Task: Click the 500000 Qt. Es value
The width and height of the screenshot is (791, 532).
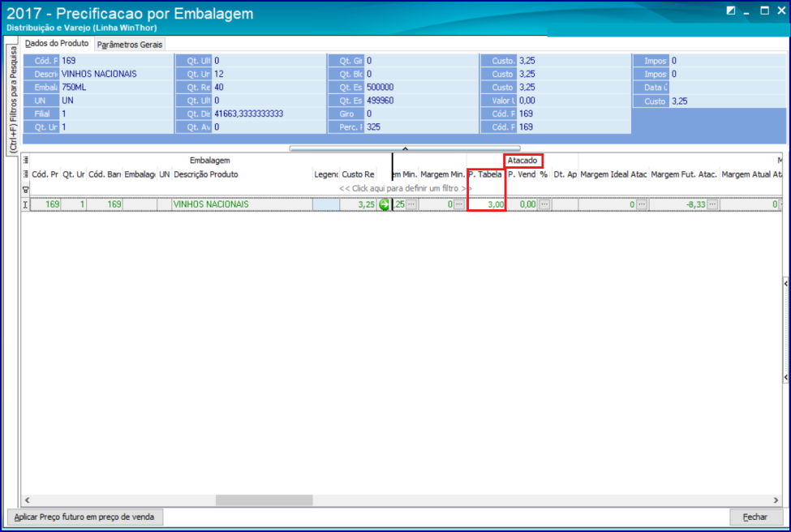Action: 422,88
